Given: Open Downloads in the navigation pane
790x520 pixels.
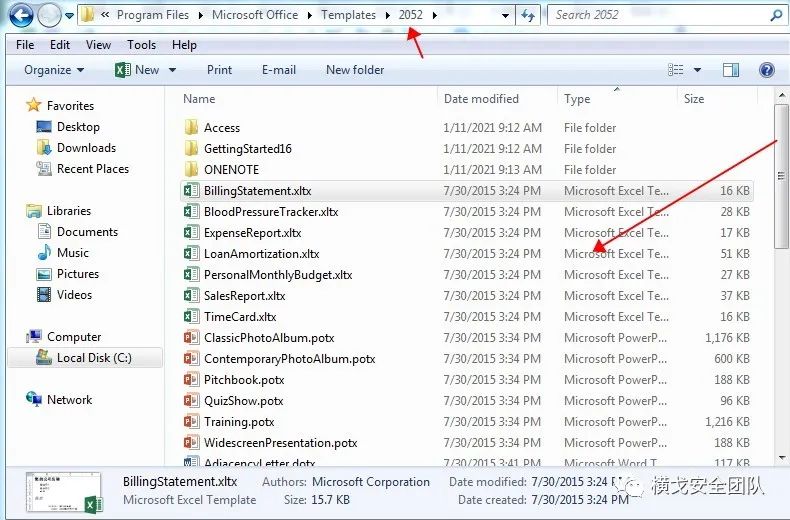Looking at the screenshot, I should (86, 148).
